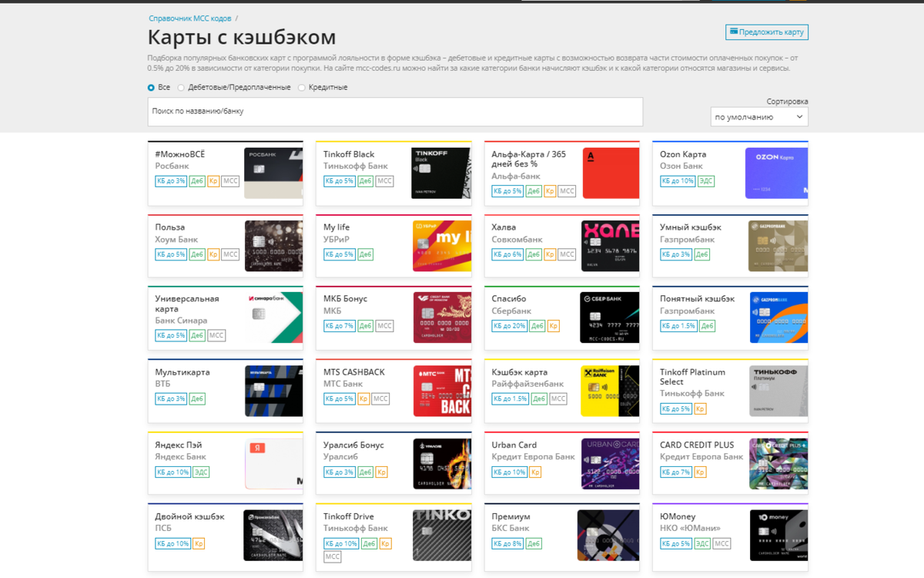The width and height of the screenshot is (924, 578).
Task: Click 'ЭДС' tag on Ozon Карта
Action: (x=706, y=181)
